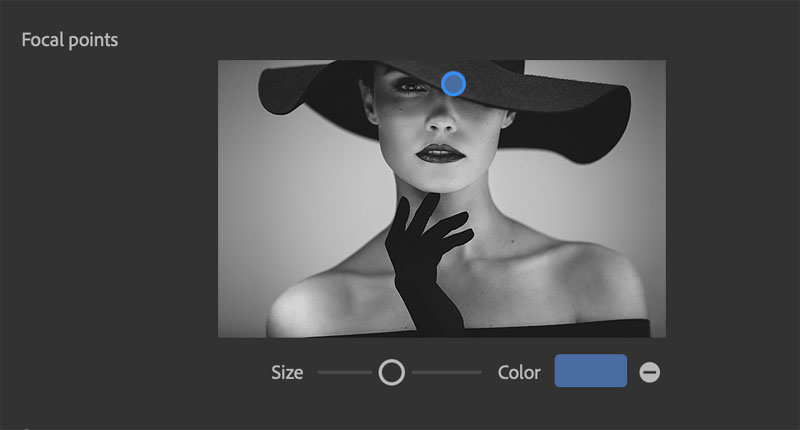Click the blue focal point marker on the hat

pyautogui.click(x=453, y=83)
